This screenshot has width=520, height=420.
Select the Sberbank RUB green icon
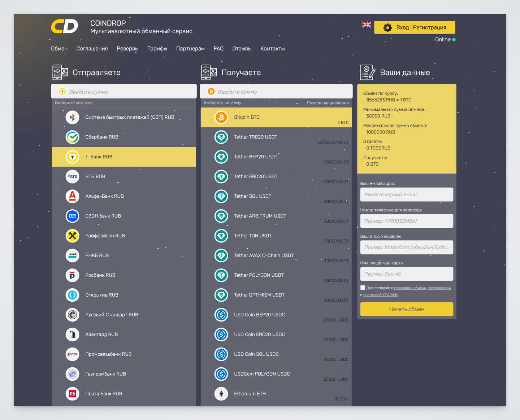point(72,137)
